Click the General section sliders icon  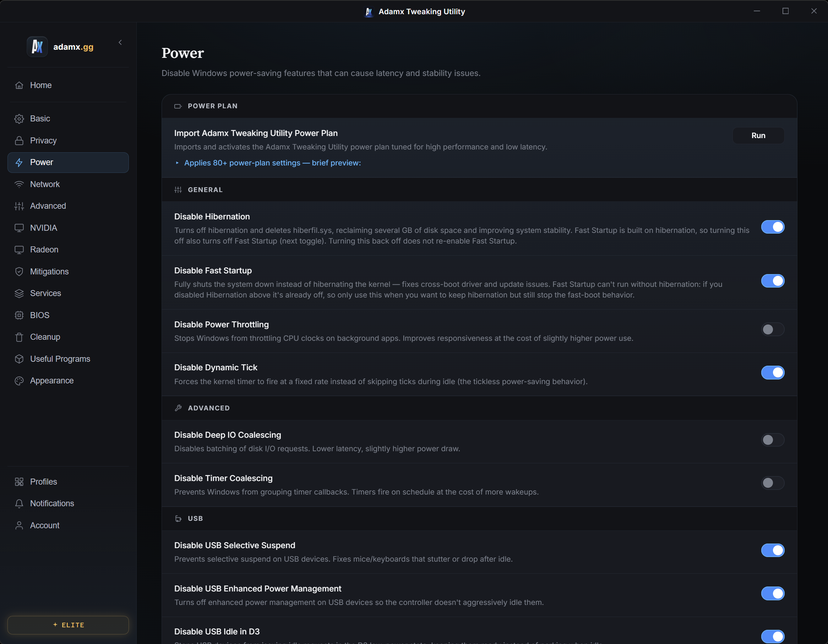[178, 190]
